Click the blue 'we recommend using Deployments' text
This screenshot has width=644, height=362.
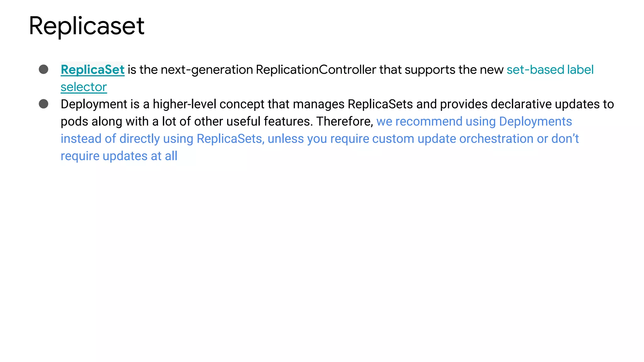point(474,122)
